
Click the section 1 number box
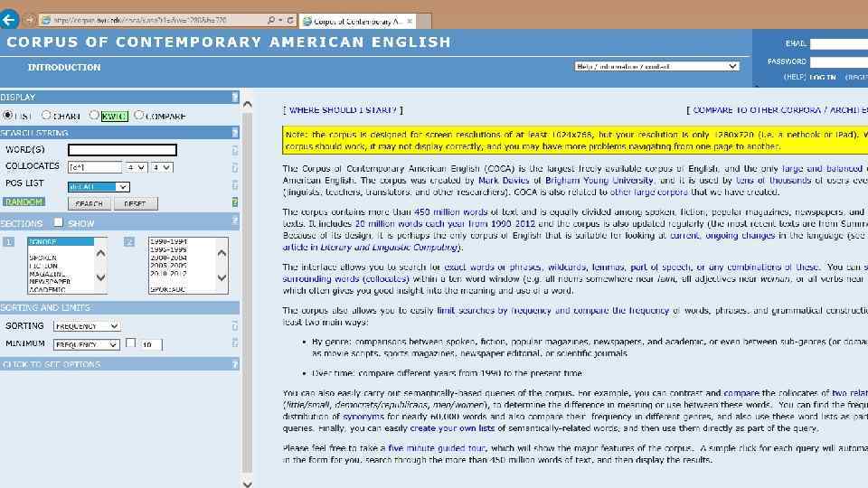coord(8,242)
